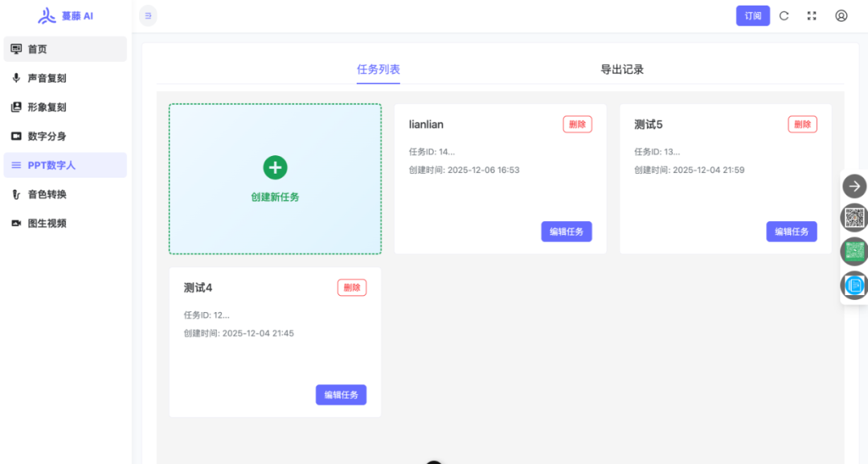Screen dimensions: 868x464
Task: Delete the 测试5 task
Action: click(x=801, y=124)
